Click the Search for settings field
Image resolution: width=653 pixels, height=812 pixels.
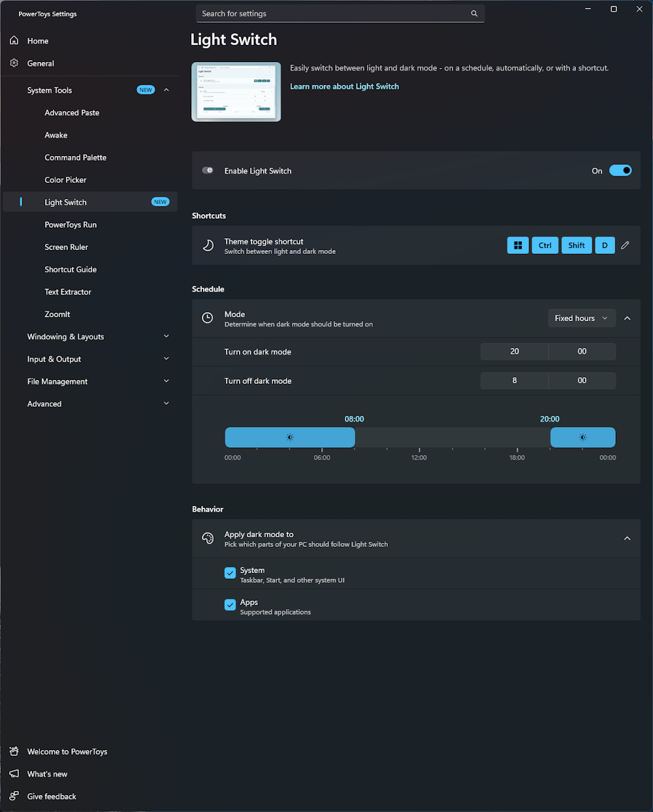(x=333, y=14)
